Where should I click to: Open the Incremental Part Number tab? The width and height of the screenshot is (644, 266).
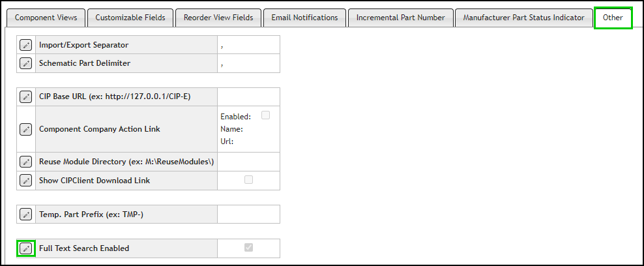tap(400, 18)
